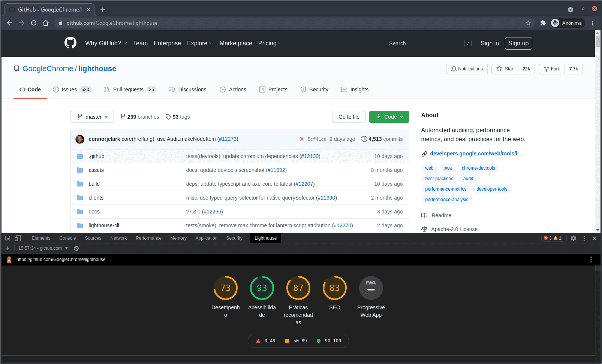The height and width of the screenshot is (364, 602).
Task: Open DevTools customize three-dot menu
Action: (x=584, y=238)
